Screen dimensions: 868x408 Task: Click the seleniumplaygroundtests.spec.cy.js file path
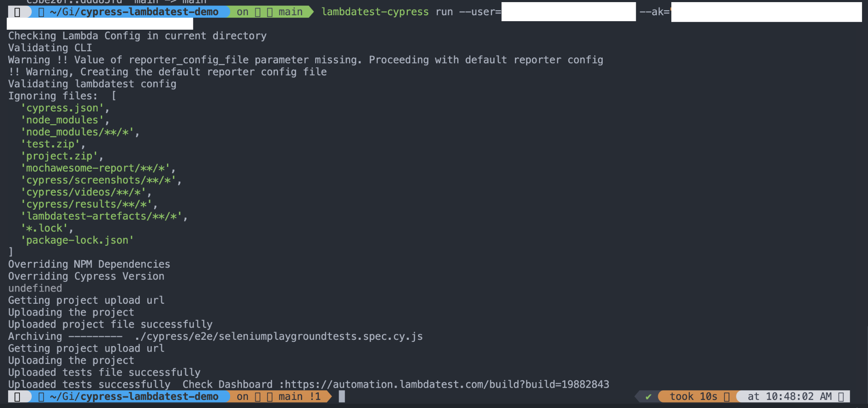point(278,336)
